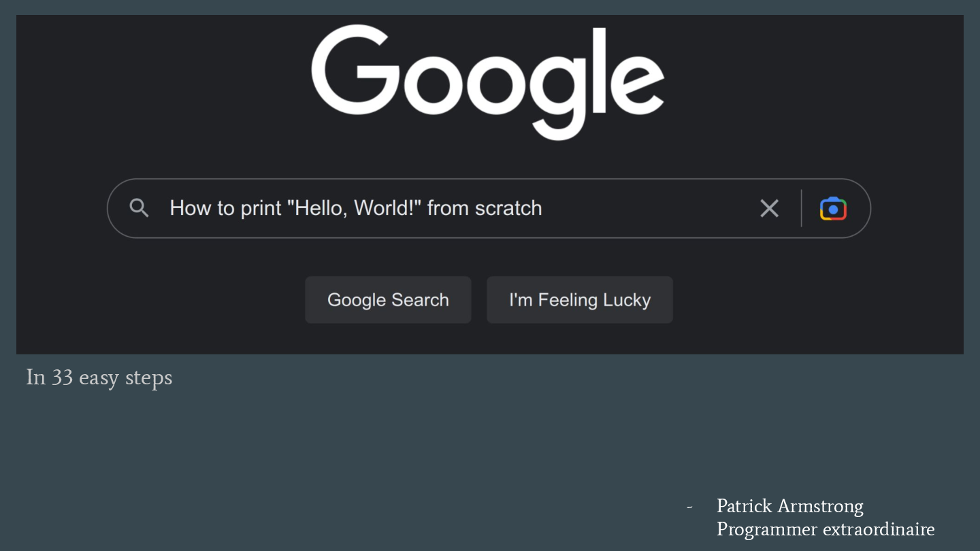This screenshot has width=980, height=551.
Task: Click the dash bullet before Patrick Armstrong
Action: click(x=689, y=507)
